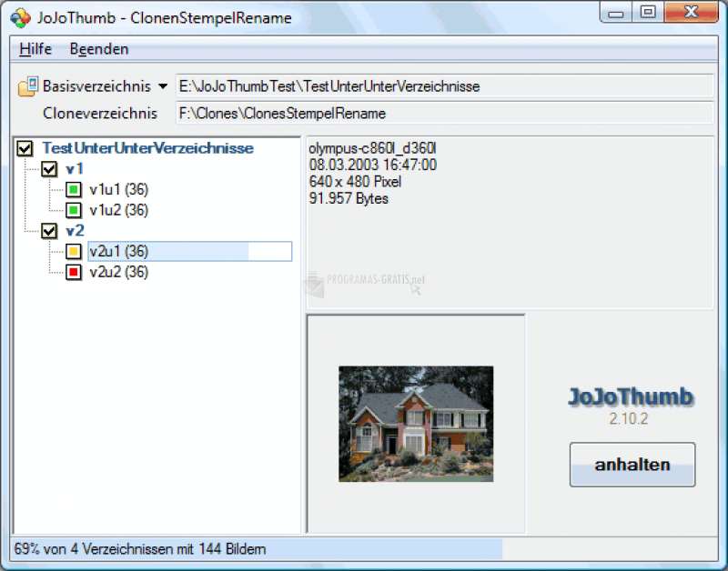Click the Basisverzeichnis path field
728x571 pixels.
(444, 86)
